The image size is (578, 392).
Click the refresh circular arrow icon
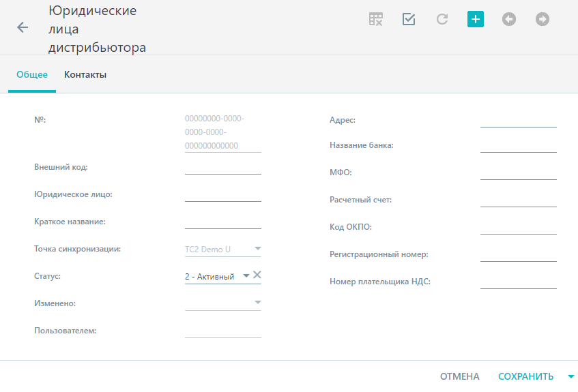pos(442,19)
